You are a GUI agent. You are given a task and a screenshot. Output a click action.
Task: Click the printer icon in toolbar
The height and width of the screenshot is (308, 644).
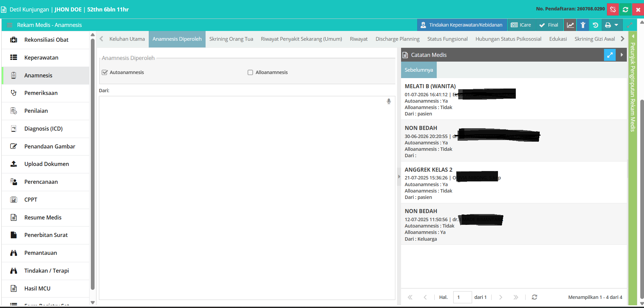(608, 25)
